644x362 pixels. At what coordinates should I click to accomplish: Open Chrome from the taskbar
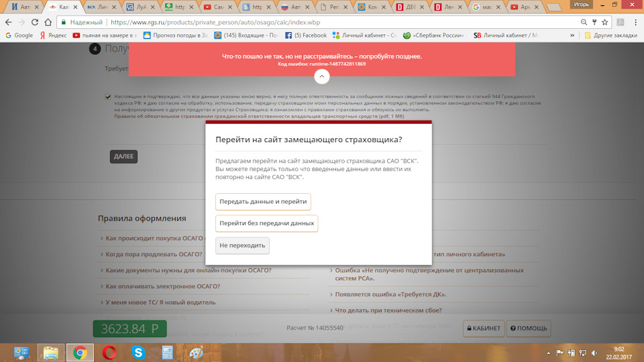click(80, 353)
